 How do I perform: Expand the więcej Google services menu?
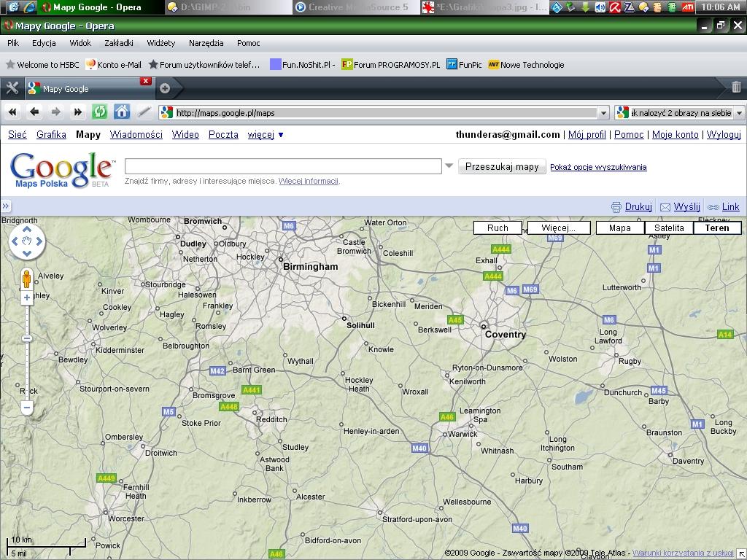[x=266, y=134]
